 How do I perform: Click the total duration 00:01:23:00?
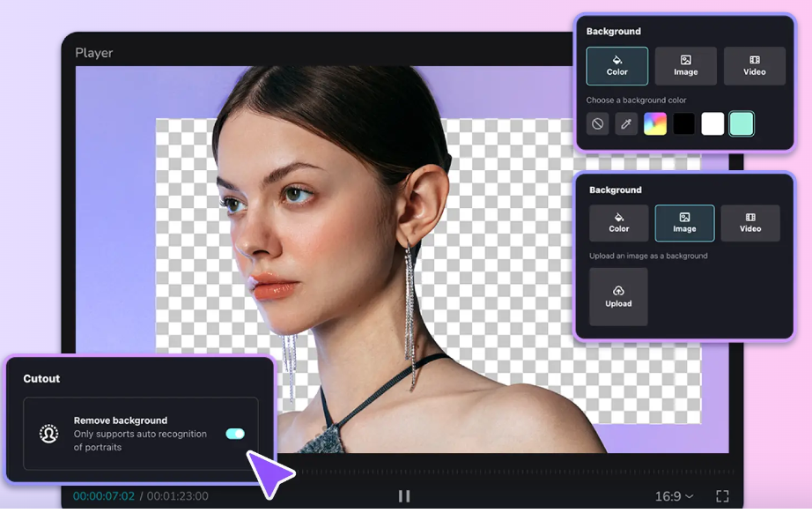(178, 496)
